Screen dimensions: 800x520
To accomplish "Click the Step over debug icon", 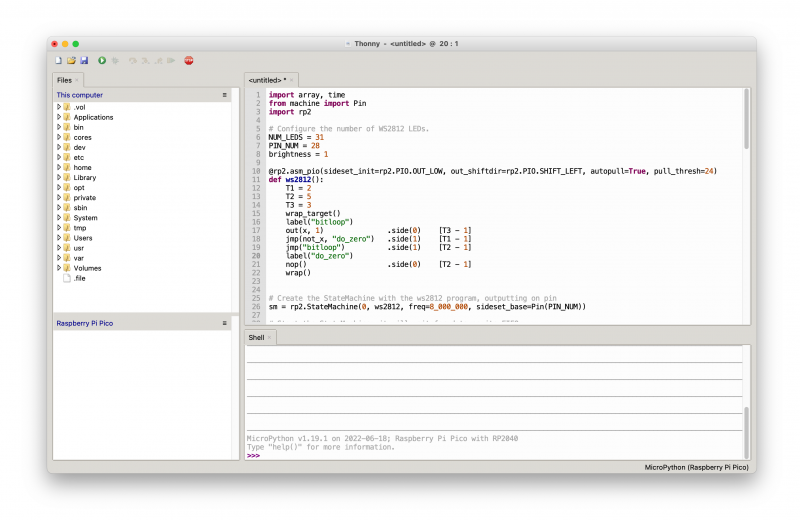I will 133,61.
